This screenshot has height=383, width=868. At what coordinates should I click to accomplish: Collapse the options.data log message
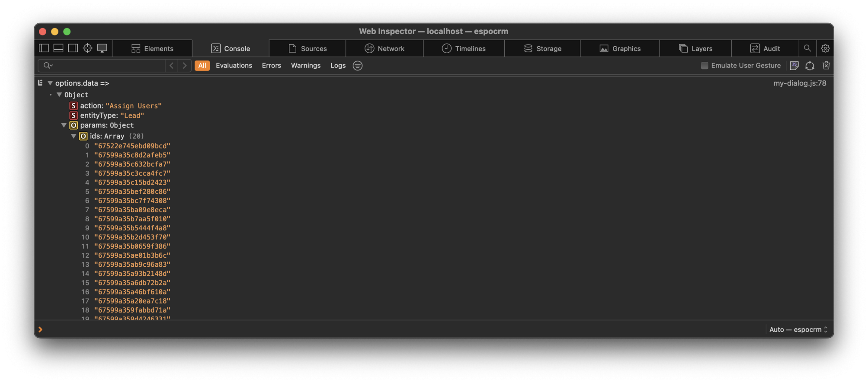[50, 83]
